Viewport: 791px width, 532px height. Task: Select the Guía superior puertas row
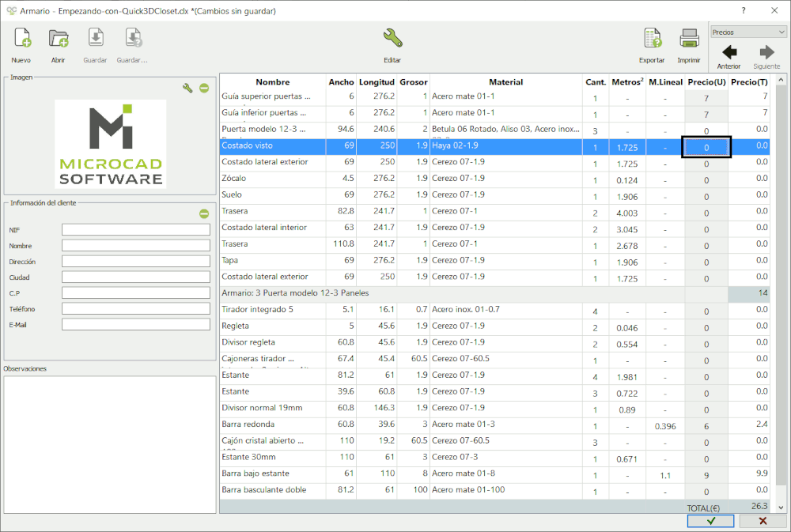495,96
